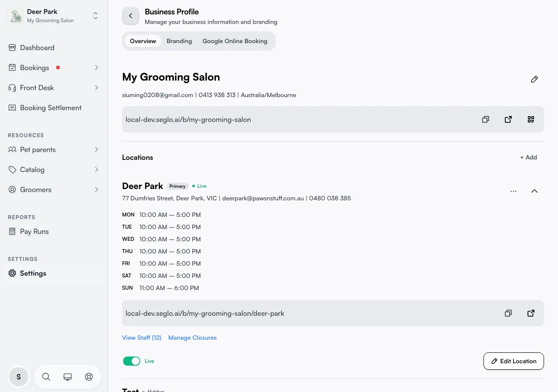Switch to the Overview tab
The height and width of the screenshot is (392, 558).
pyautogui.click(x=143, y=41)
